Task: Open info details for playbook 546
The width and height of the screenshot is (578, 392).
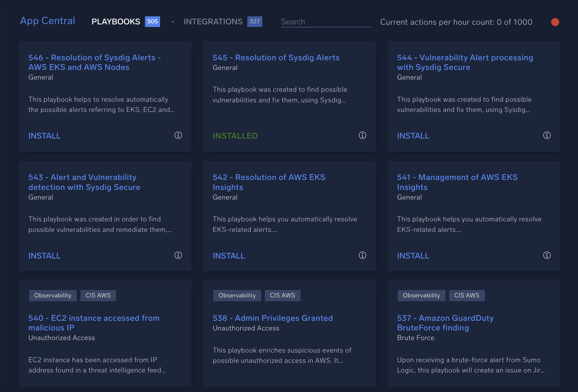Action: pos(178,135)
